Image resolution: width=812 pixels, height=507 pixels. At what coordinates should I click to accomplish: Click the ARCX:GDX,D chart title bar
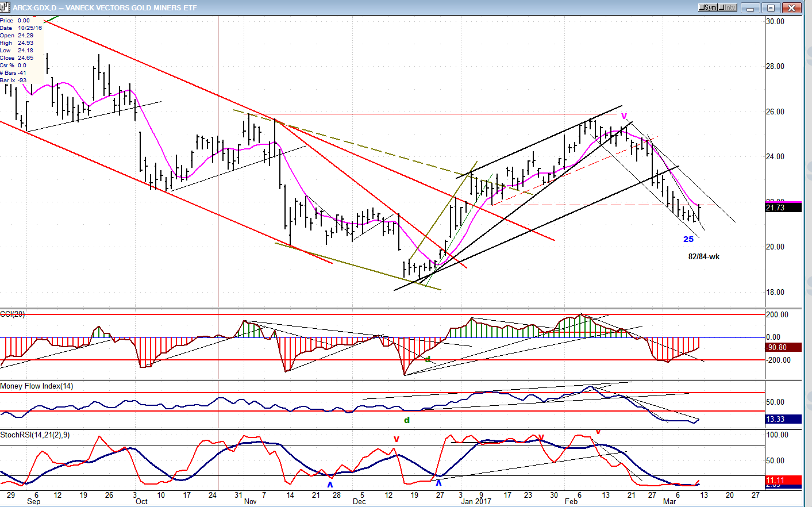point(345,7)
